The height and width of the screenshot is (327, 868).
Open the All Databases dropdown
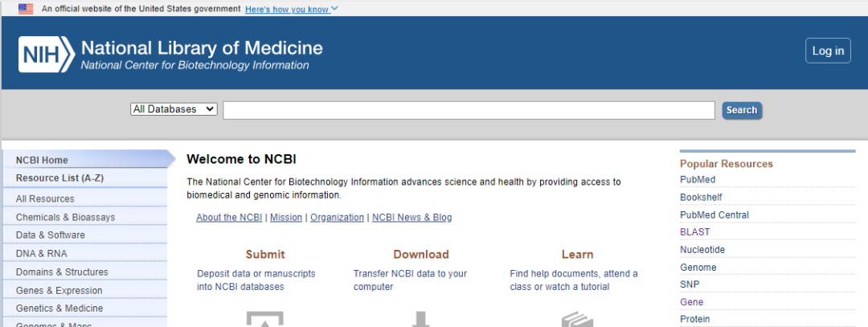click(174, 109)
